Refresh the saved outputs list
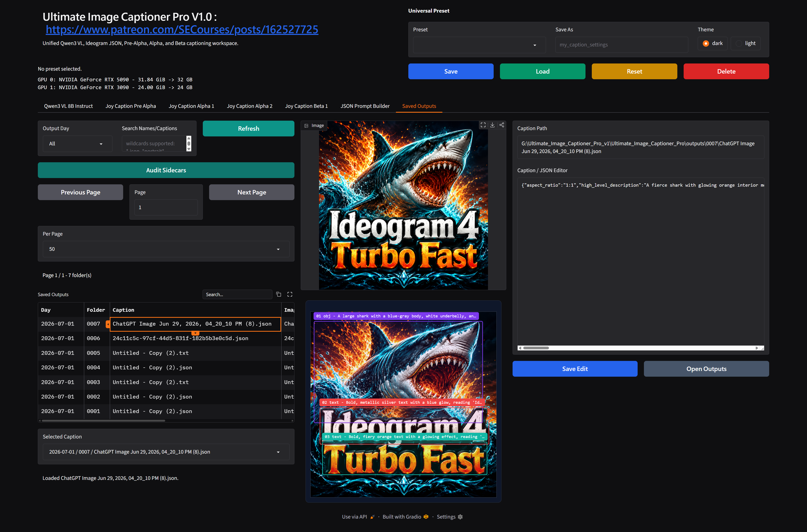Screen dimensions: 807x532 point(249,129)
